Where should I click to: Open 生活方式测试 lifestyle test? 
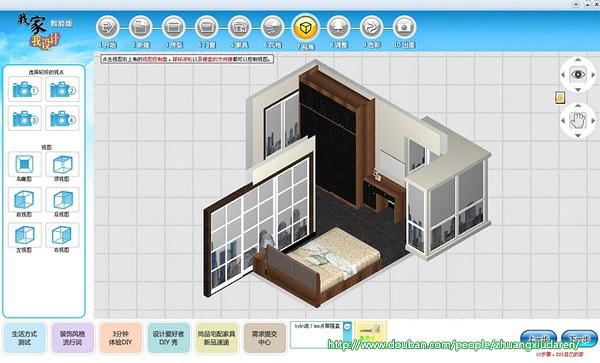24,338
